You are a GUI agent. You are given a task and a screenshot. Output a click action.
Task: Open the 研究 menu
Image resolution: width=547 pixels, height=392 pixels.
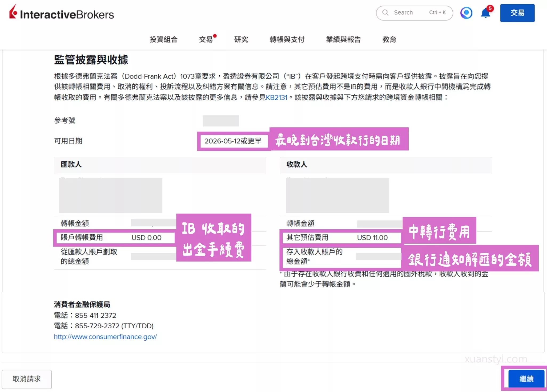(x=241, y=39)
